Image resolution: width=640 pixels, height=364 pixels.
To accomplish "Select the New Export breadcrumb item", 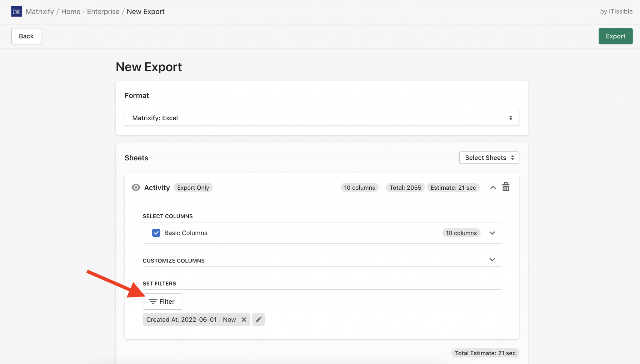I will tap(146, 11).
